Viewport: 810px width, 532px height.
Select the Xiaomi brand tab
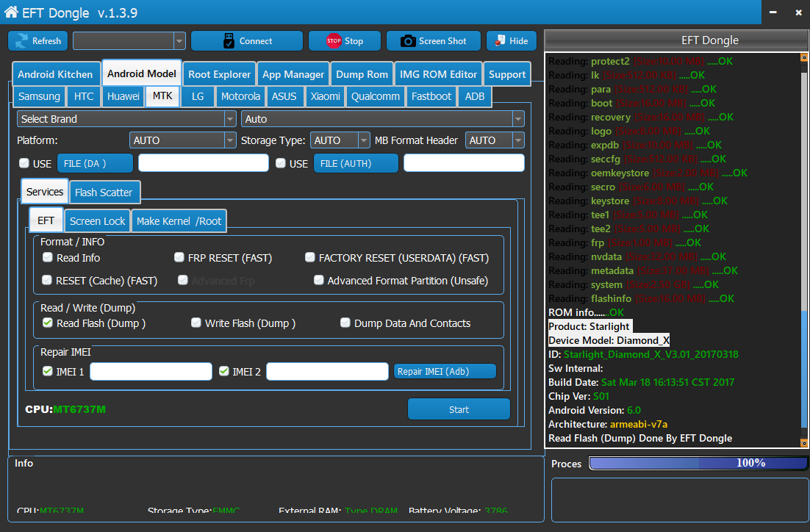click(326, 96)
